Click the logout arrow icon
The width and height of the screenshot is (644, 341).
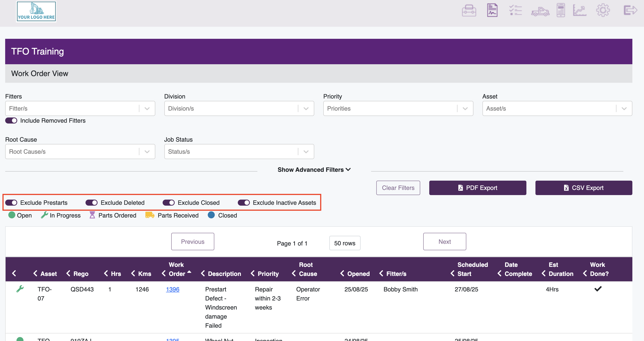630,10
